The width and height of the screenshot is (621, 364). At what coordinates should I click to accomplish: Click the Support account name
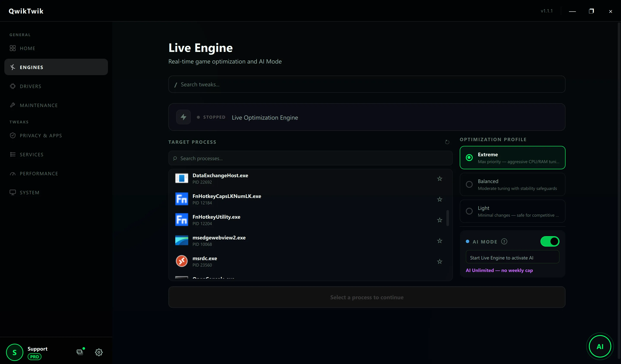point(38,349)
